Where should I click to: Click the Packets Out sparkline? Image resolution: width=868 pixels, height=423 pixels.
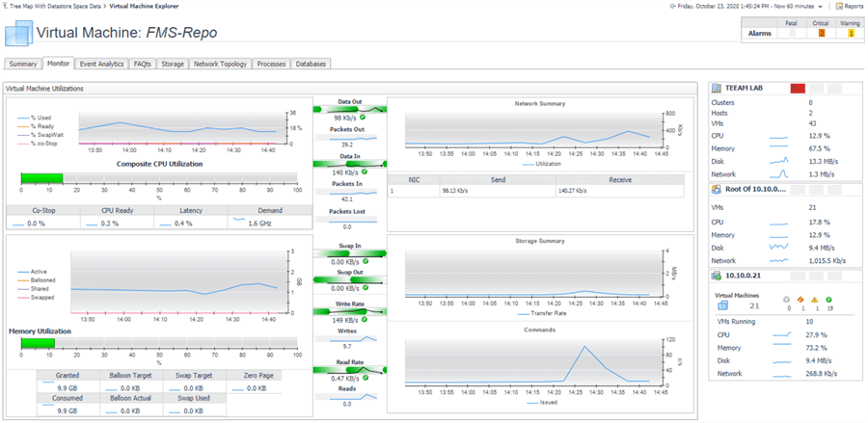[346, 137]
